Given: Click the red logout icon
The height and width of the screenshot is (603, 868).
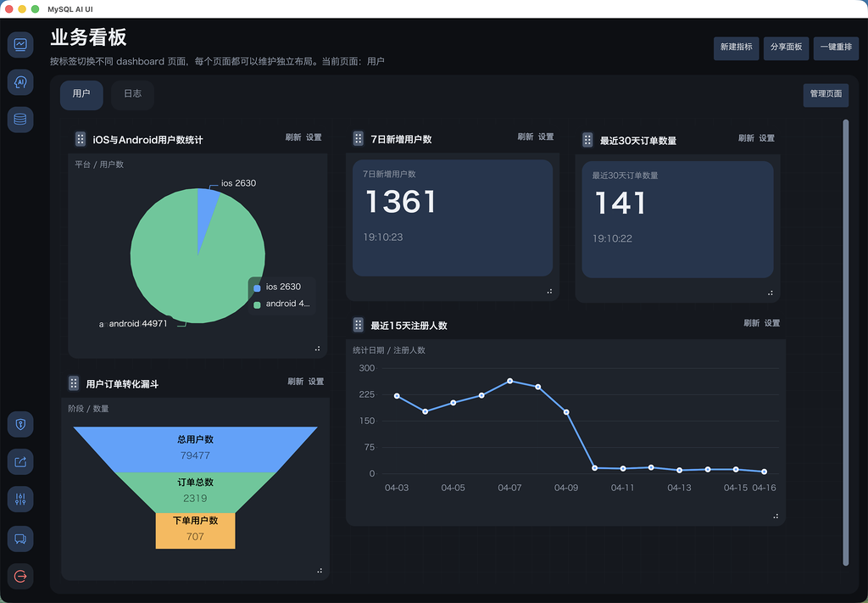Looking at the screenshot, I should pos(20,576).
